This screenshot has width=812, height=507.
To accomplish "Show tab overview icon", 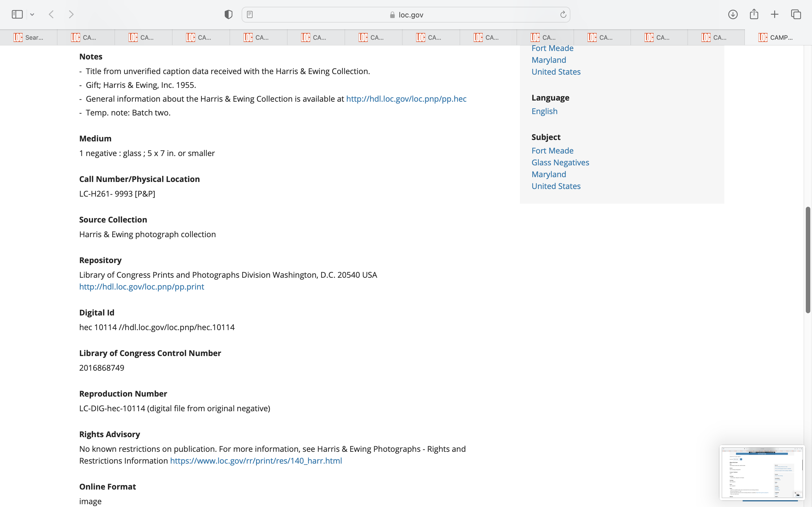I will tap(796, 14).
